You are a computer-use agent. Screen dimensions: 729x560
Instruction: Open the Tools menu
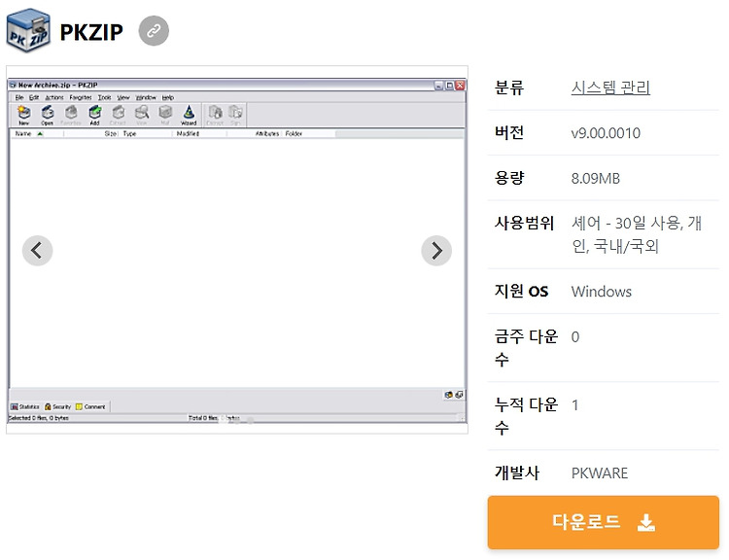point(105,97)
